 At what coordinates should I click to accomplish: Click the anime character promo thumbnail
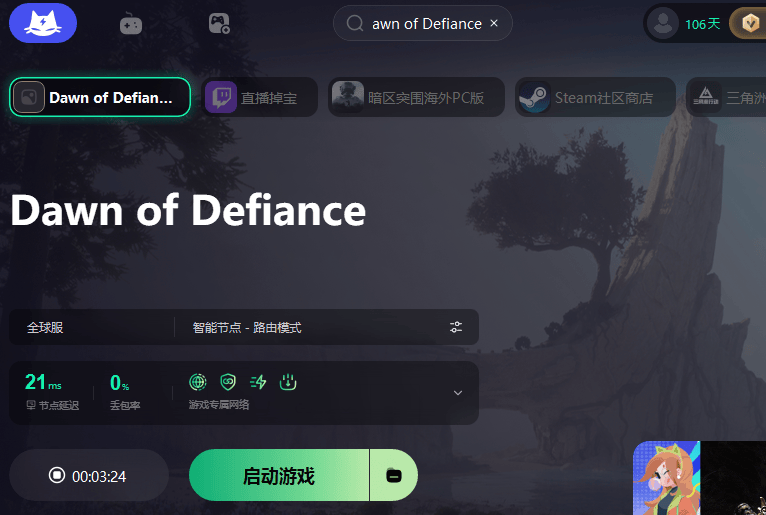[x=666, y=478]
